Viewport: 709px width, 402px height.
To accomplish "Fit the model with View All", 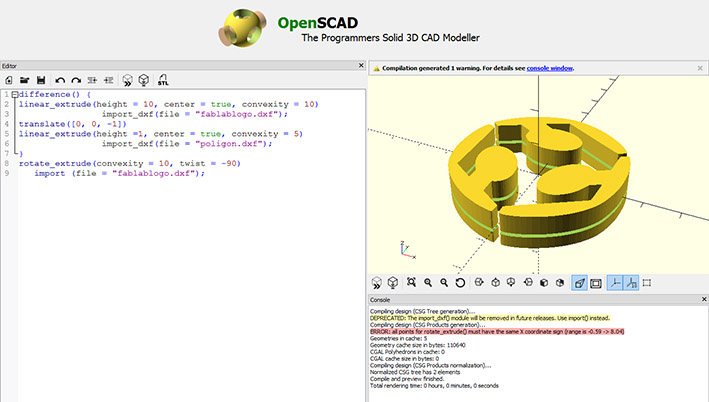I will click(x=411, y=283).
